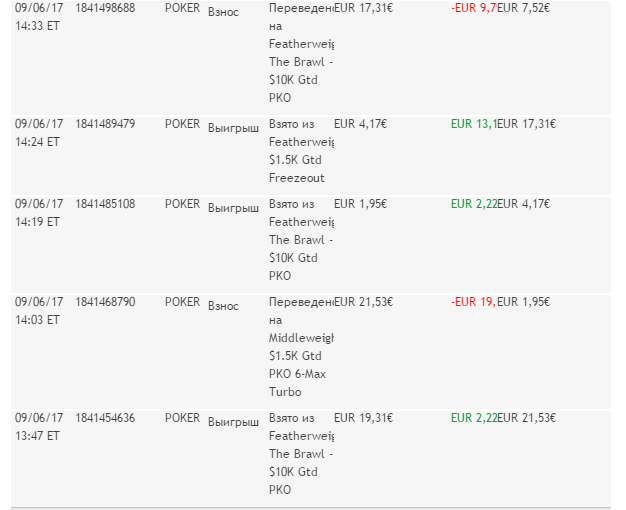Click the green EUR 13,1 amount

(x=474, y=124)
